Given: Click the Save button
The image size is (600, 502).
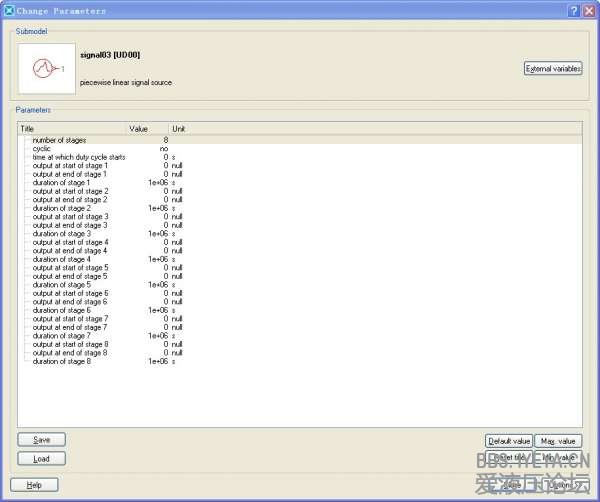Looking at the screenshot, I should click(x=42, y=439).
